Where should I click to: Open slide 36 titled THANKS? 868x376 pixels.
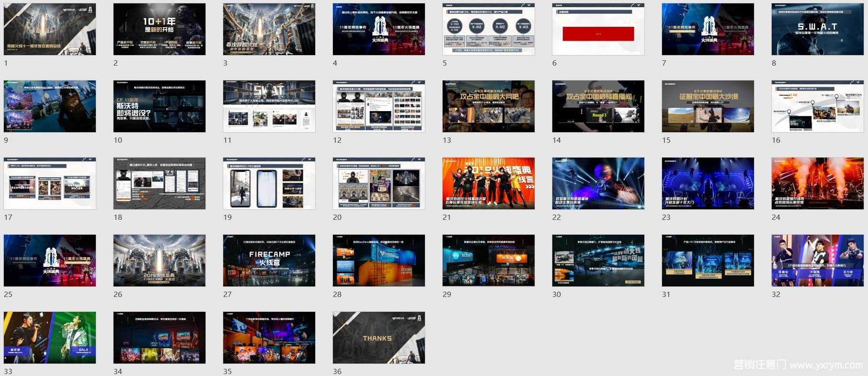379,338
